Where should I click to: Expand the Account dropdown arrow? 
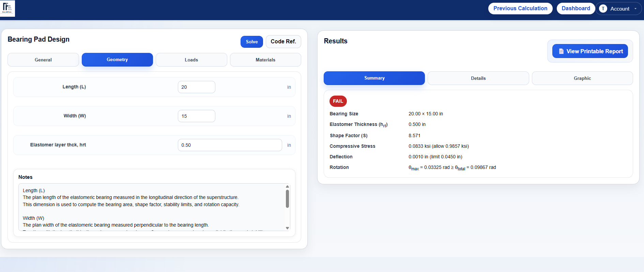pyautogui.click(x=635, y=9)
